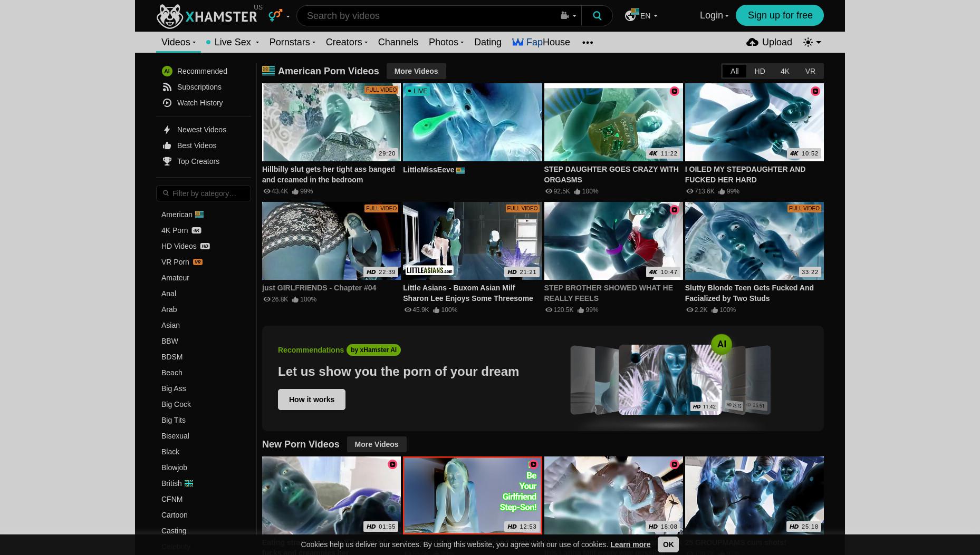Select CFNM in category list

tap(172, 499)
